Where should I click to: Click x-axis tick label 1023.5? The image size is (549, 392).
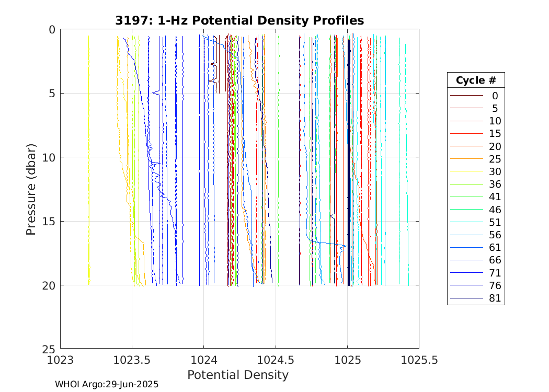tap(132, 360)
